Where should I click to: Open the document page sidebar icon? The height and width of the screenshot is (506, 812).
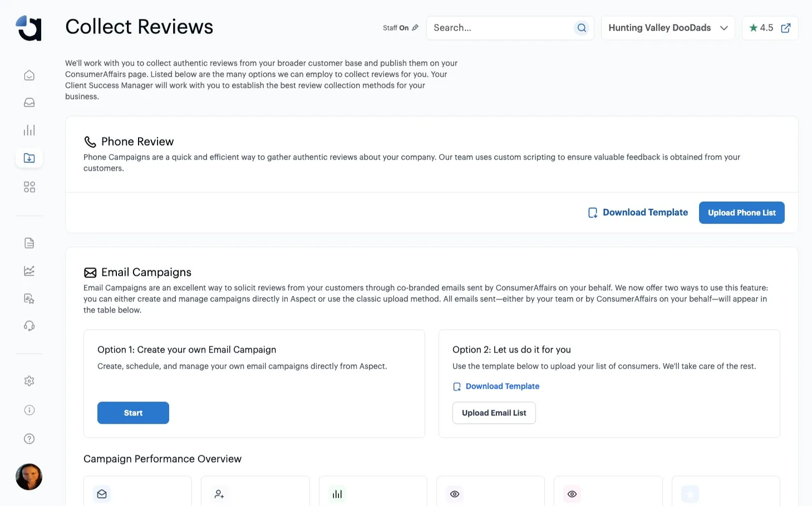(29, 243)
